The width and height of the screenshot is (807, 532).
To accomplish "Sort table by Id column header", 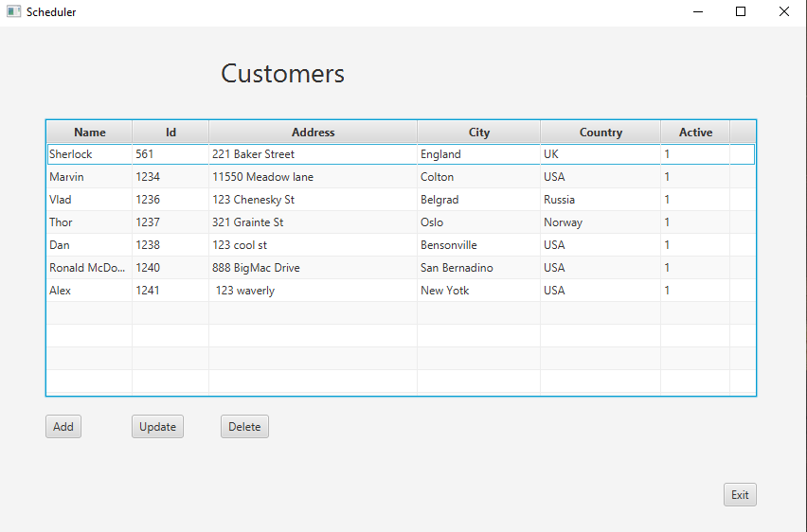I will [170, 133].
